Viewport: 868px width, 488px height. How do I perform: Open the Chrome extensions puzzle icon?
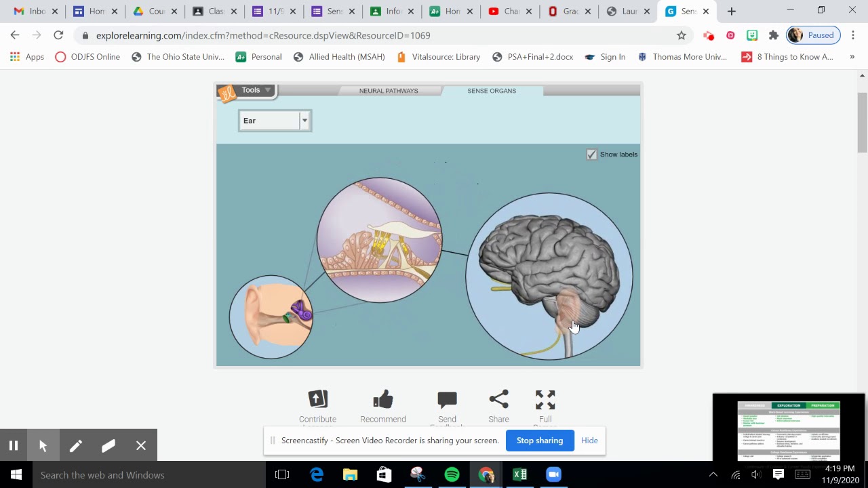point(774,35)
